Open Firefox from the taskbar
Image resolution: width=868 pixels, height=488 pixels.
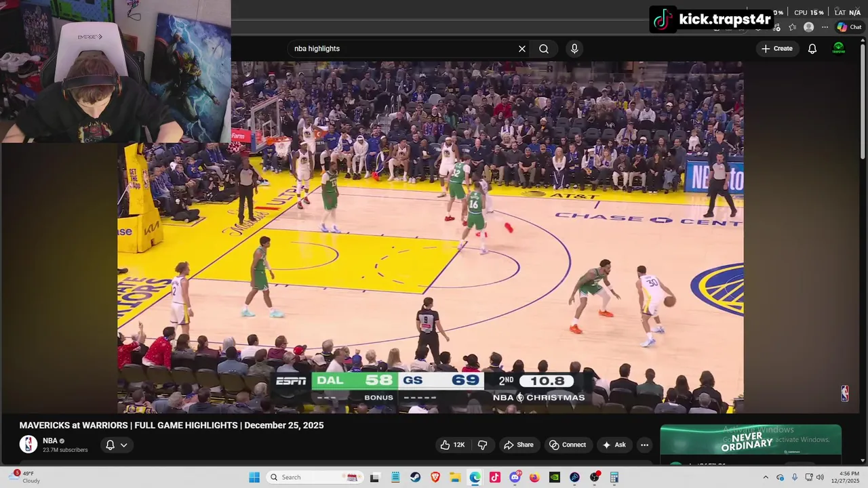point(534,477)
